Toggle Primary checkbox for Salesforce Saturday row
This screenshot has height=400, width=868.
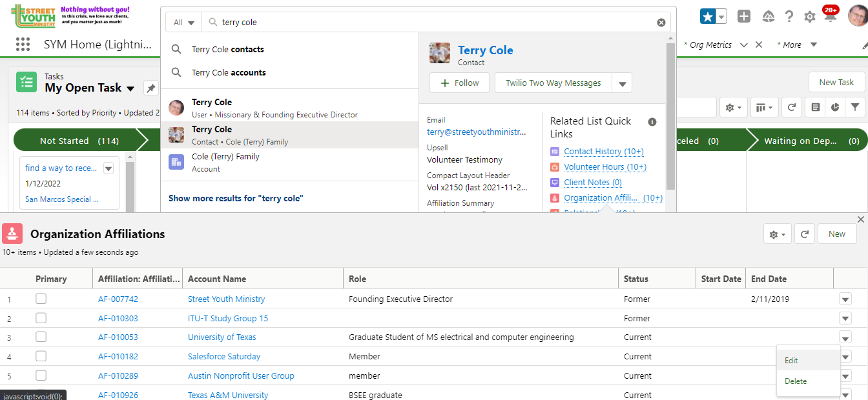coord(41,356)
